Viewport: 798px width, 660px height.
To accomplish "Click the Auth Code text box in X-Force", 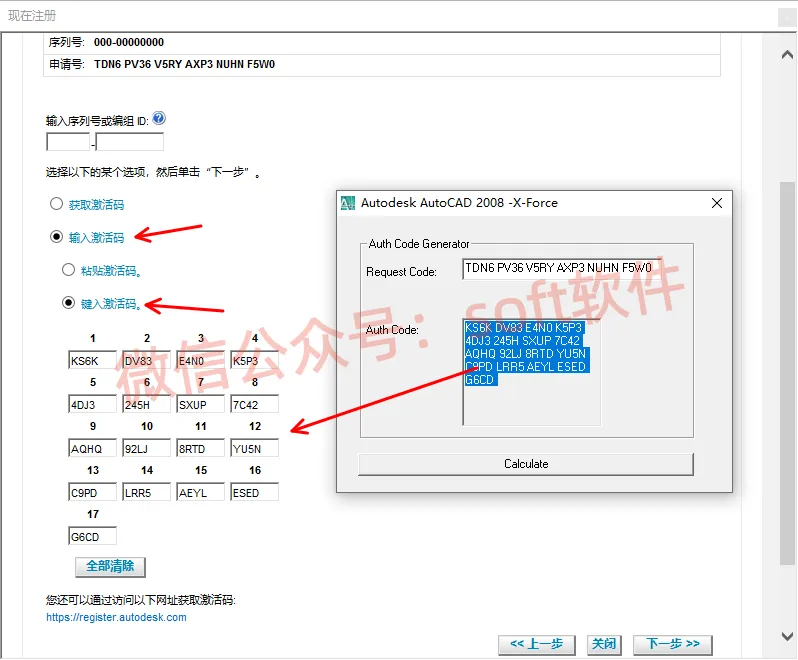I will (531, 372).
